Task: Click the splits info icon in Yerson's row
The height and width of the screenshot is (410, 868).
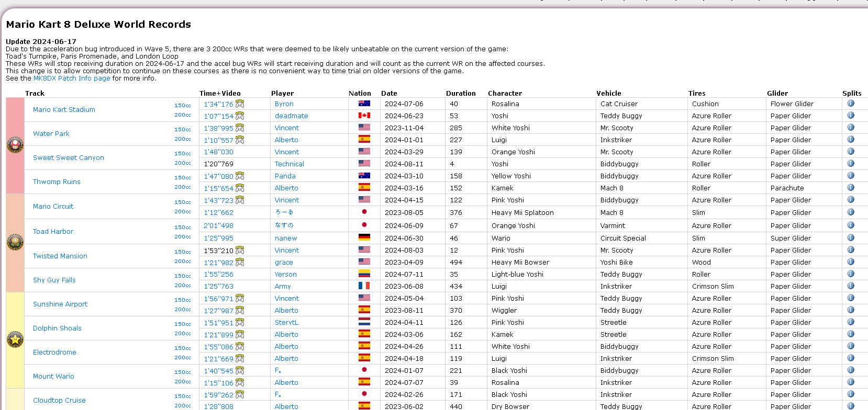Action: (851, 274)
